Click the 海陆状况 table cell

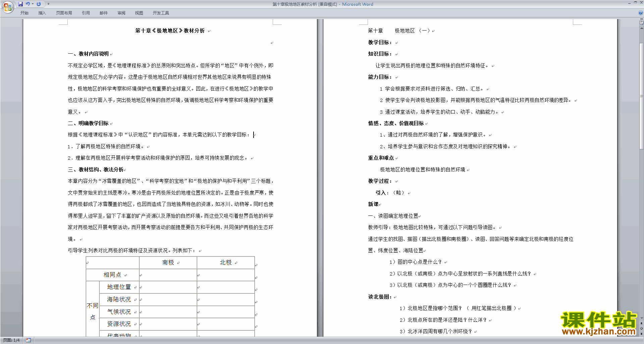pyautogui.click(x=119, y=299)
